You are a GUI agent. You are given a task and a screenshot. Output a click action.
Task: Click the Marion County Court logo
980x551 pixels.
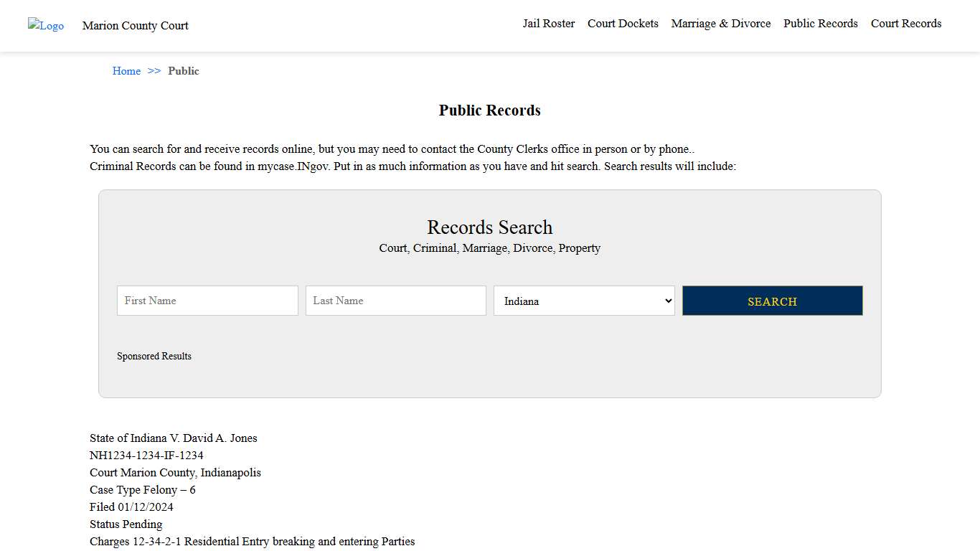click(x=45, y=25)
